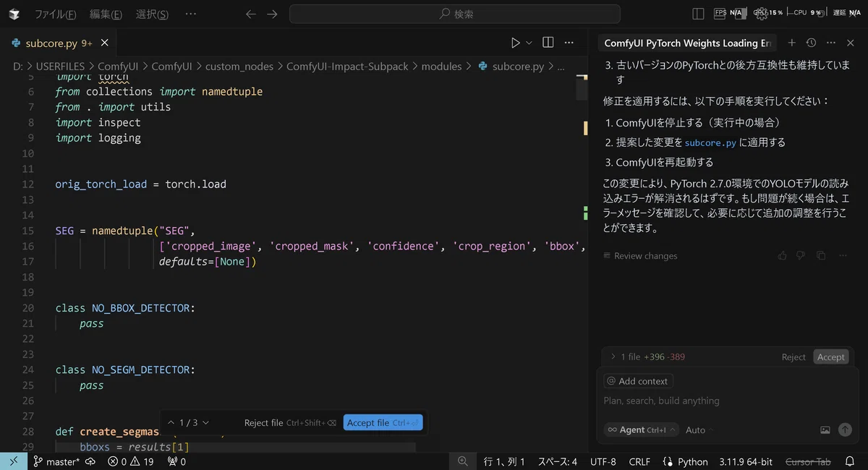Open the Auto model dropdown
This screenshot has height=470, width=868.
pos(699,430)
